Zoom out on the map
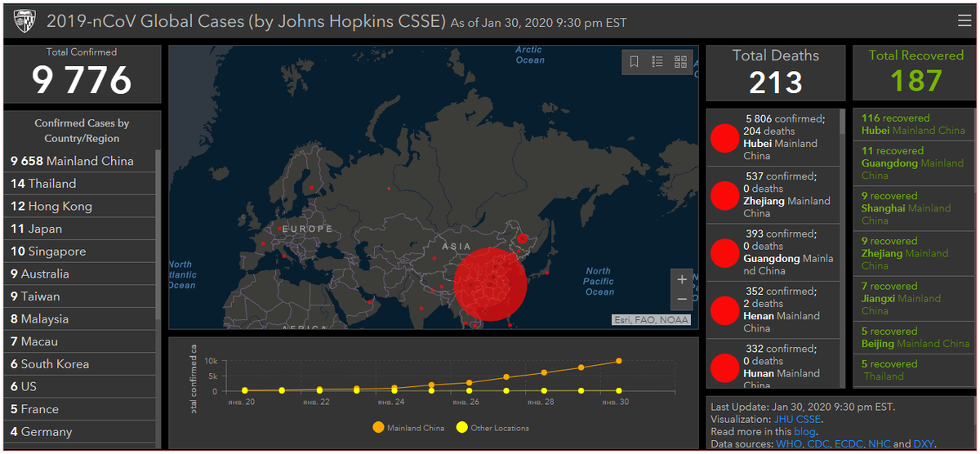 [x=682, y=300]
